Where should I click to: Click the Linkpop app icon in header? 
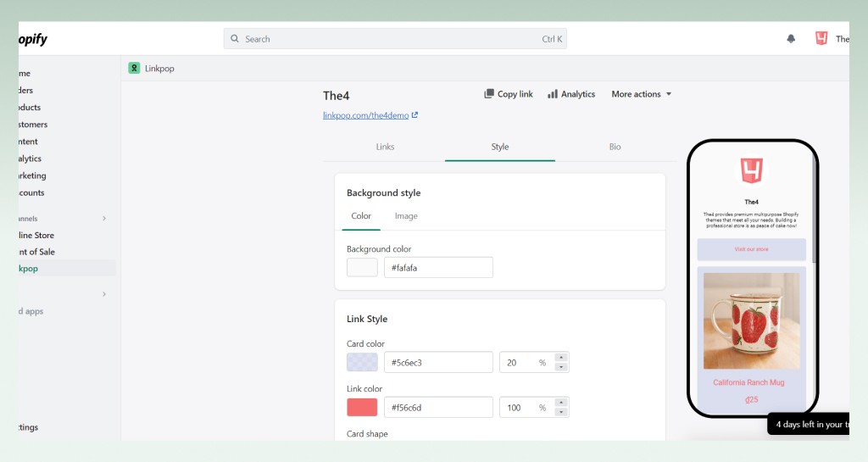click(134, 68)
